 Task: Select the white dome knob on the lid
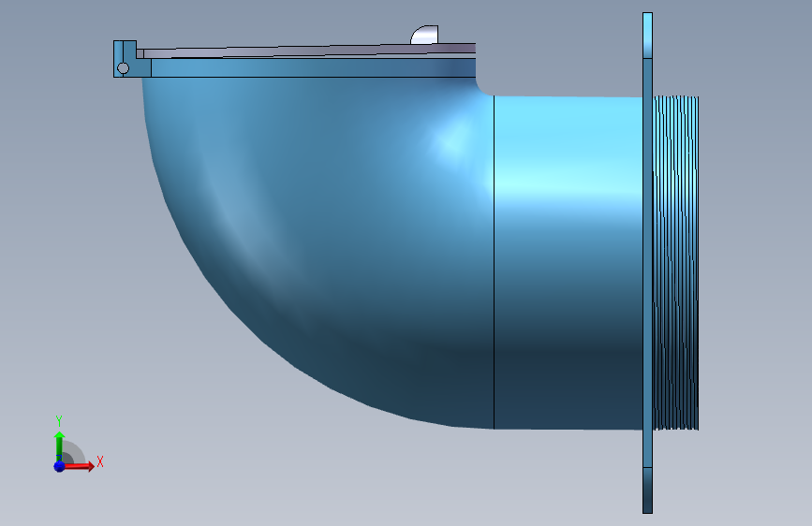pyautogui.click(x=424, y=35)
